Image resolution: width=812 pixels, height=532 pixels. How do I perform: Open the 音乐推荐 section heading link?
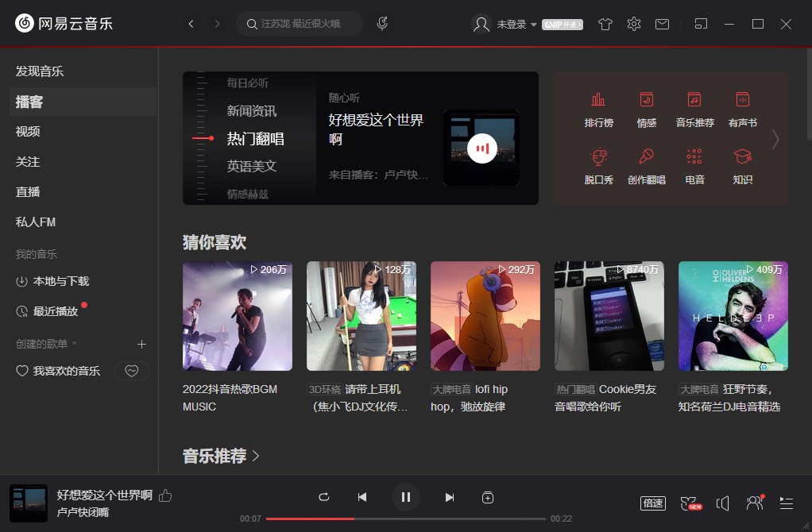[221, 456]
